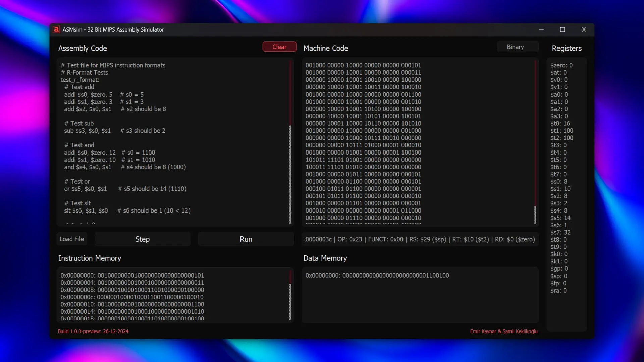644x362 pixels.
Task: Click the $fp: 0 register entry
Action: pyautogui.click(x=558, y=283)
